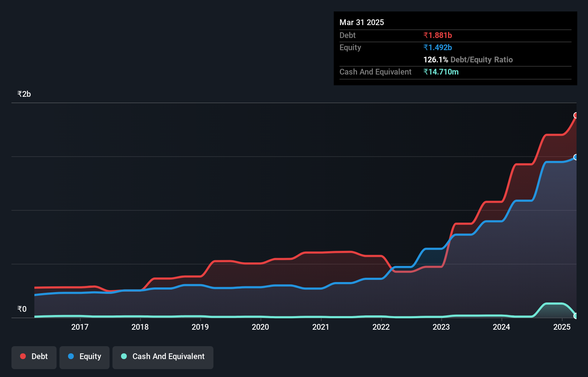Toggle the Cash And Equivalent series visibility
The image size is (588, 377).
coord(163,357)
